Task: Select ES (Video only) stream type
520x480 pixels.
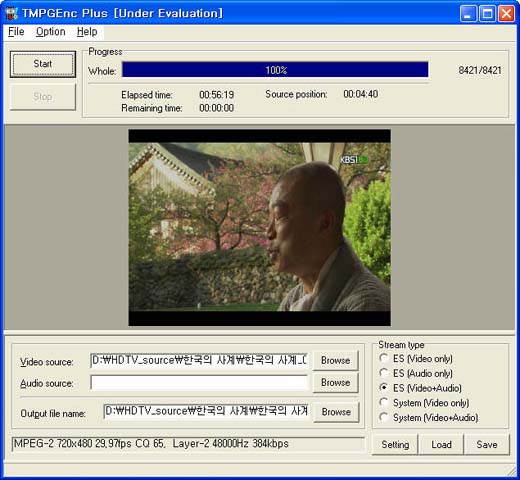Action: 416,359
